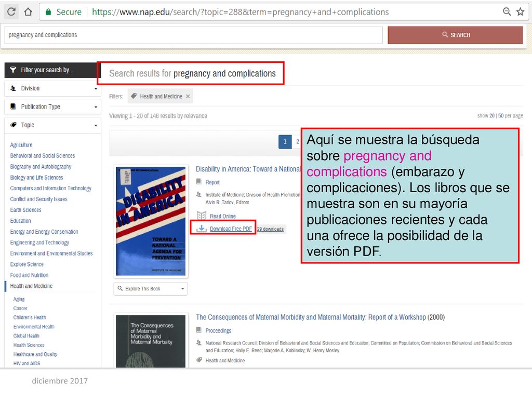Select Environment and Environmental Studies topic
Viewport: 532px width, 399px height.
click(x=51, y=254)
